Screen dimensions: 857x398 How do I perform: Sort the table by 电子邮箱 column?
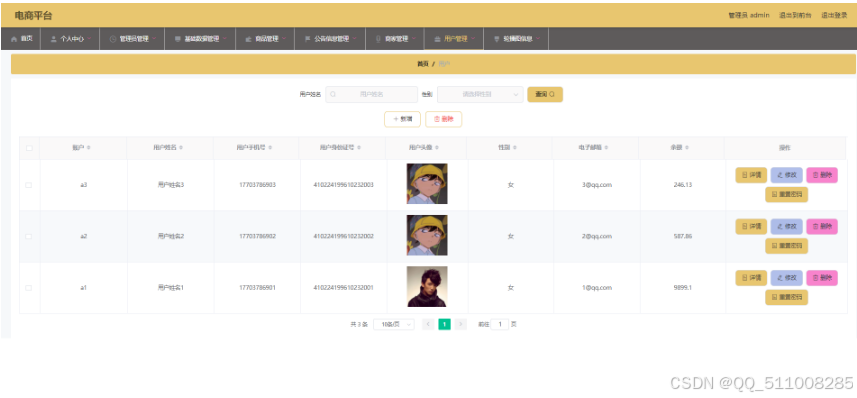pos(606,148)
